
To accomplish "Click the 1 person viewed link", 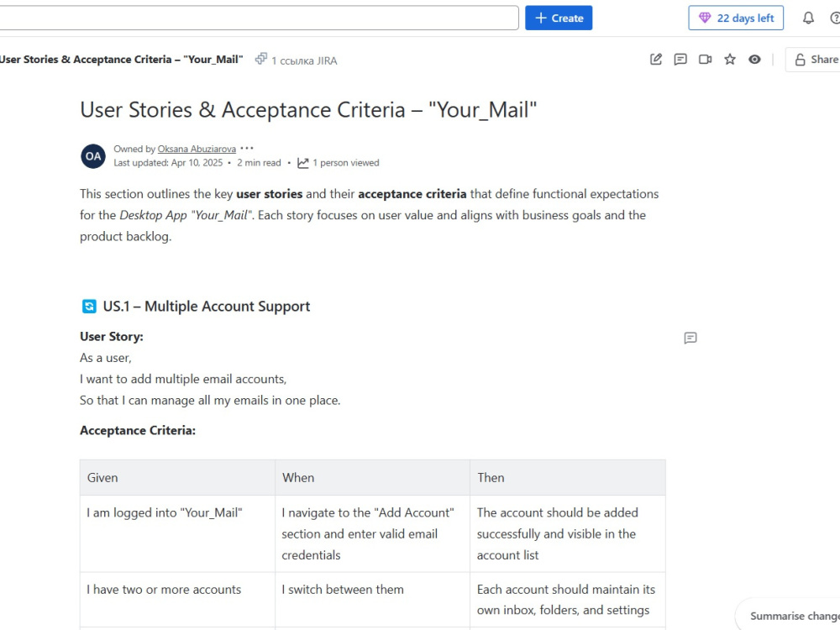I will point(346,163).
